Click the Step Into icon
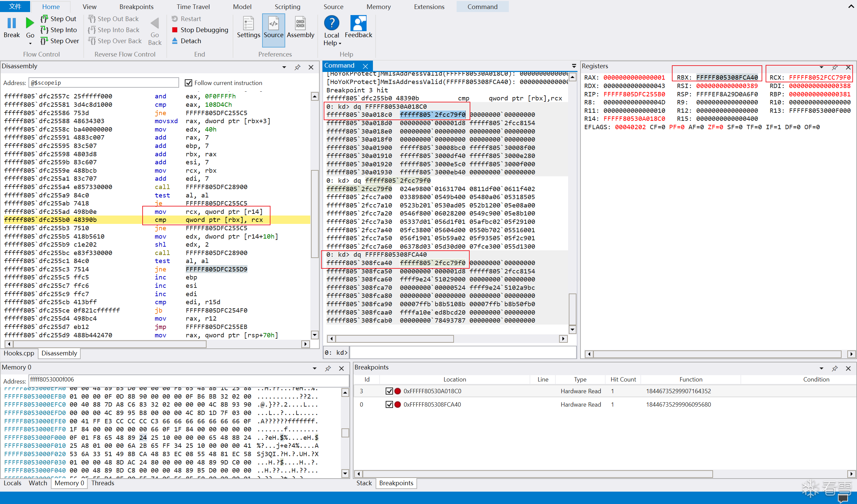 [45, 30]
